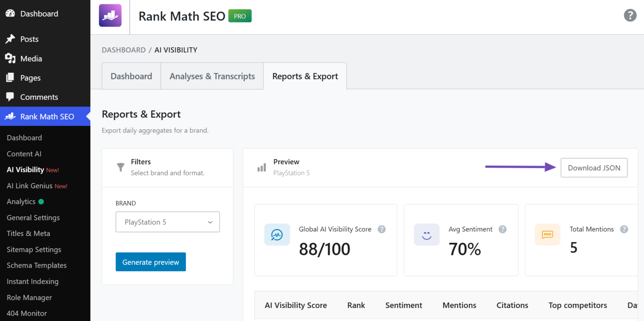Click the Media library icon
The width and height of the screenshot is (644, 321).
click(10, 58)
